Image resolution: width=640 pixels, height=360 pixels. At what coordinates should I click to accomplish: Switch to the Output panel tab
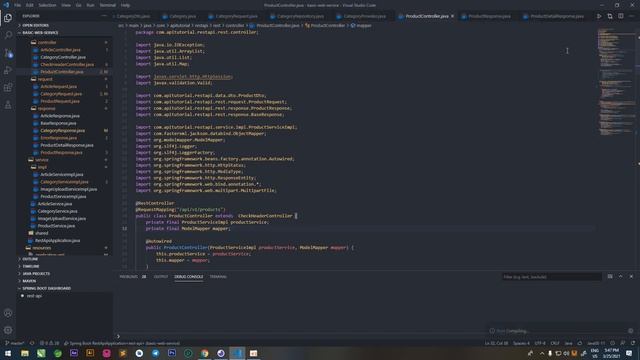tap(160, 276)
